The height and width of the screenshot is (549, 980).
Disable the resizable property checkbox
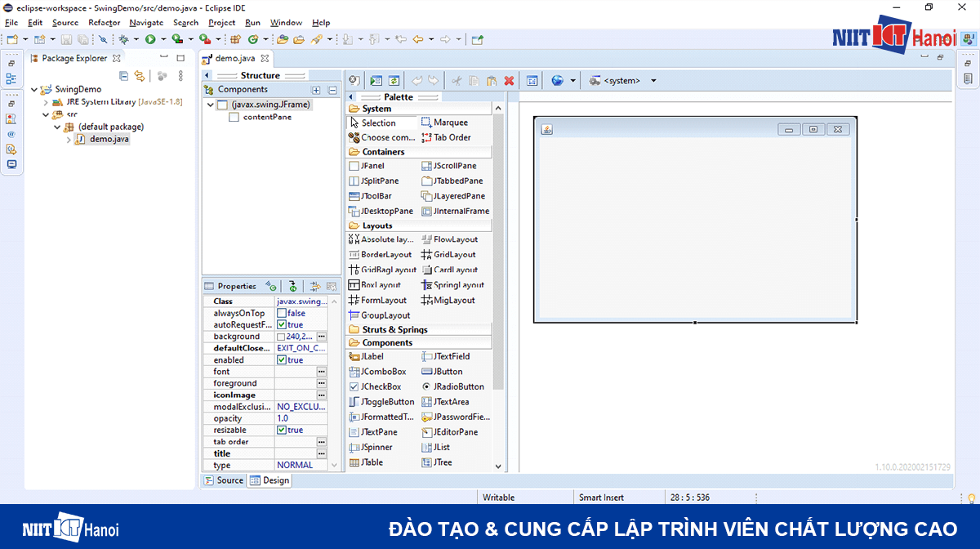281,430
